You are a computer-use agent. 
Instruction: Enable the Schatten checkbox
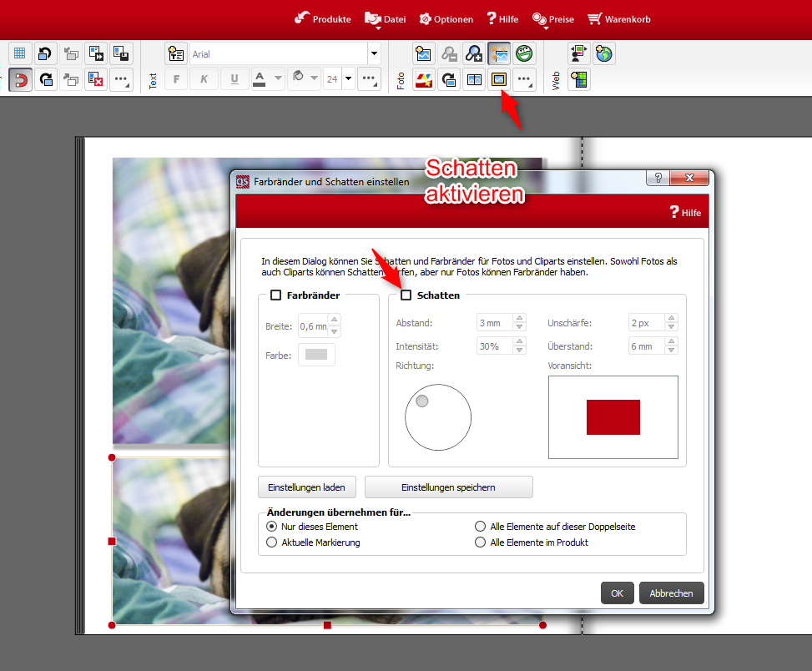406,295
